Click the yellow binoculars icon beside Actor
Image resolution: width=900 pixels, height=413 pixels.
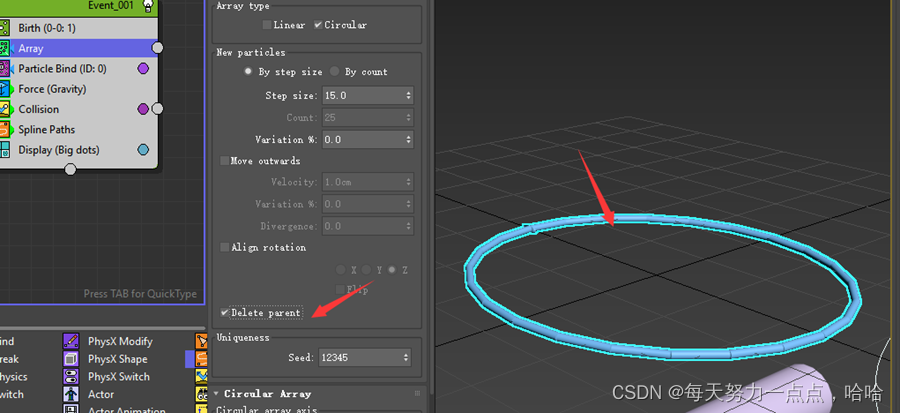click(201, 395)
